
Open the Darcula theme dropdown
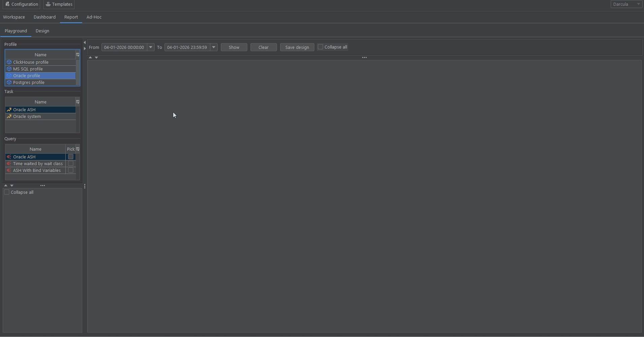(x=626, y=4)
